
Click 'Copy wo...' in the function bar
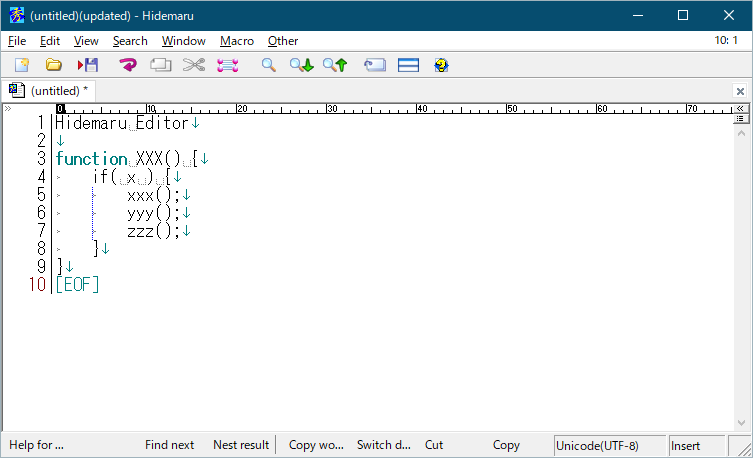click(x=316, y=445)
